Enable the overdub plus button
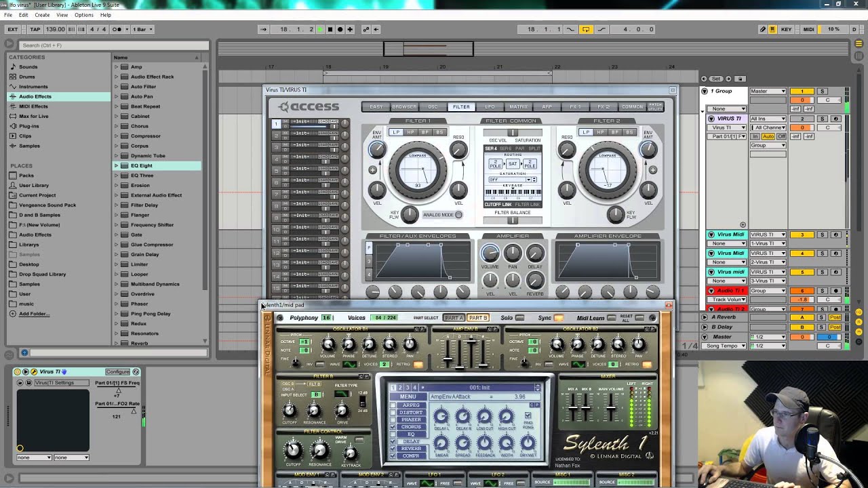The width and height of the screenshot is (868, 488). (x=350, y=29)
